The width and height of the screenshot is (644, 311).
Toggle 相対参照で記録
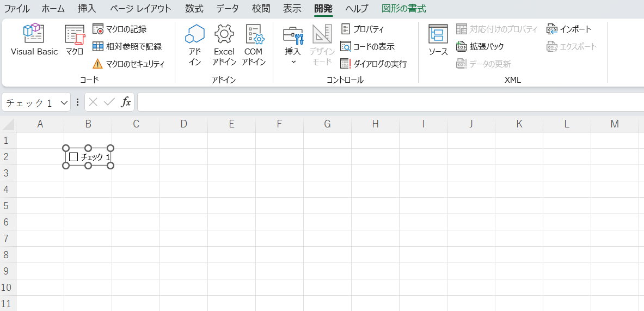tap(127, 46)
